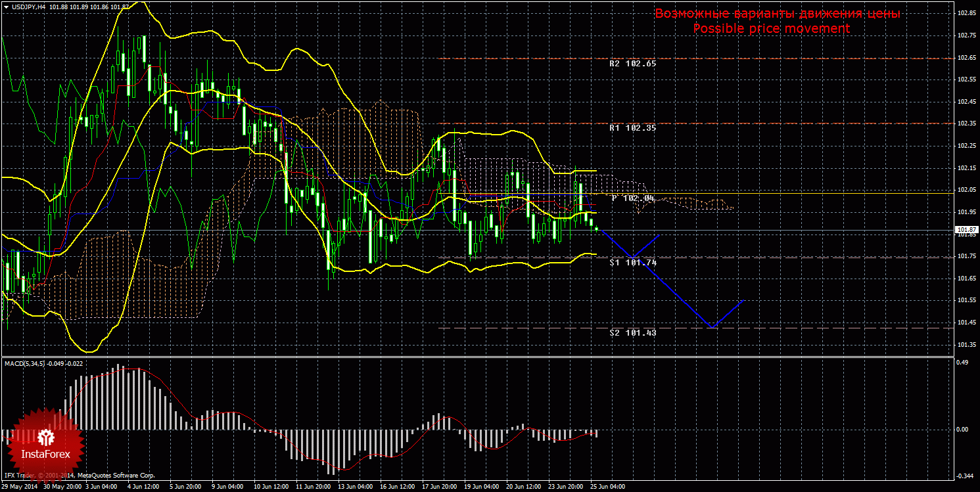This screenshot has height=492, width=980.
Task: Click the triangle arrow beside USDJPY,H4
Action: (x=6, y=7)
